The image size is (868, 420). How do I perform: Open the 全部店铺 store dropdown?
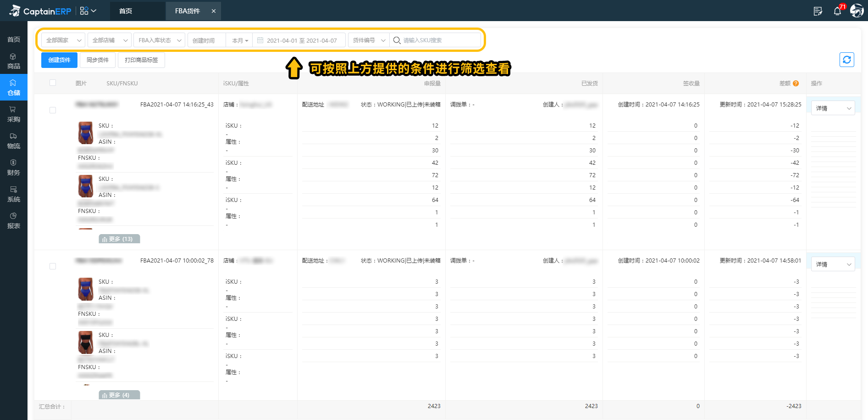coord(110,40)
